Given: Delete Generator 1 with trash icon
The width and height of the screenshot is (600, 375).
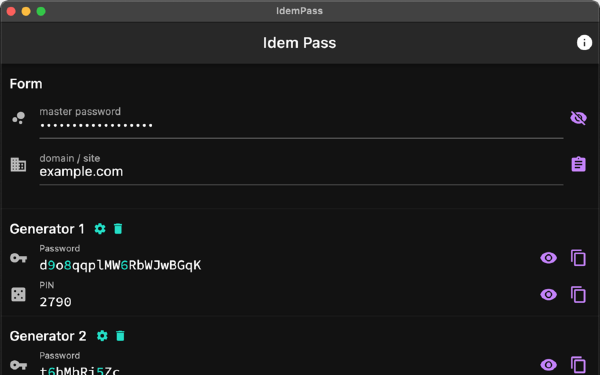Looking at the screenshot, I should [118, 229].
